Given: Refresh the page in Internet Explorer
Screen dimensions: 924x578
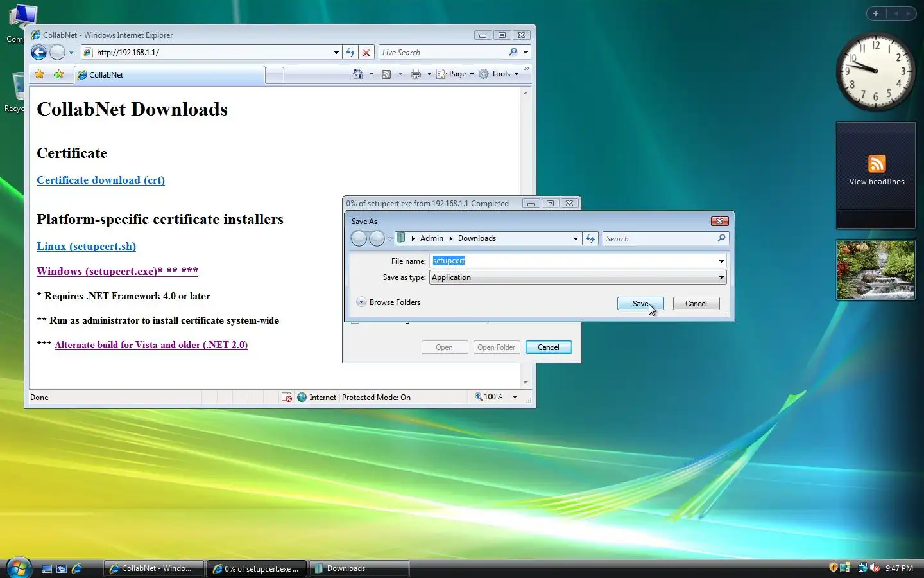Looking at the screenshot, I should (x=350, y=53).
